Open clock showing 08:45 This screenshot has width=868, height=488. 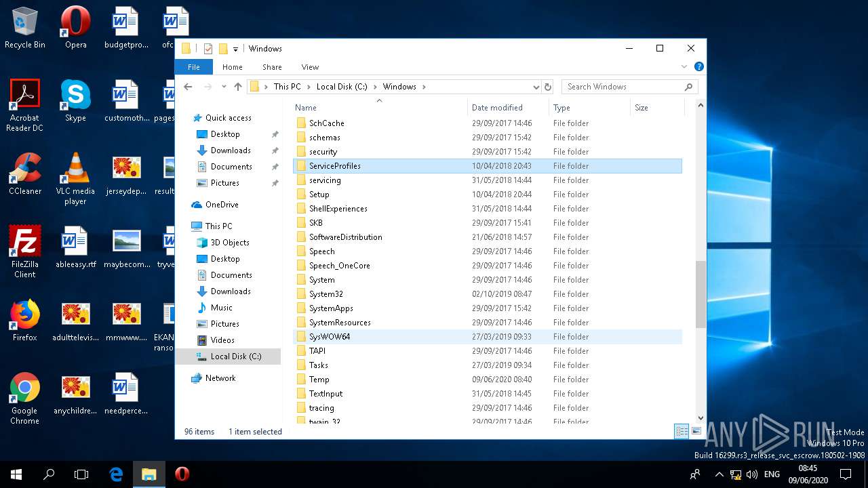coord(808,474)
